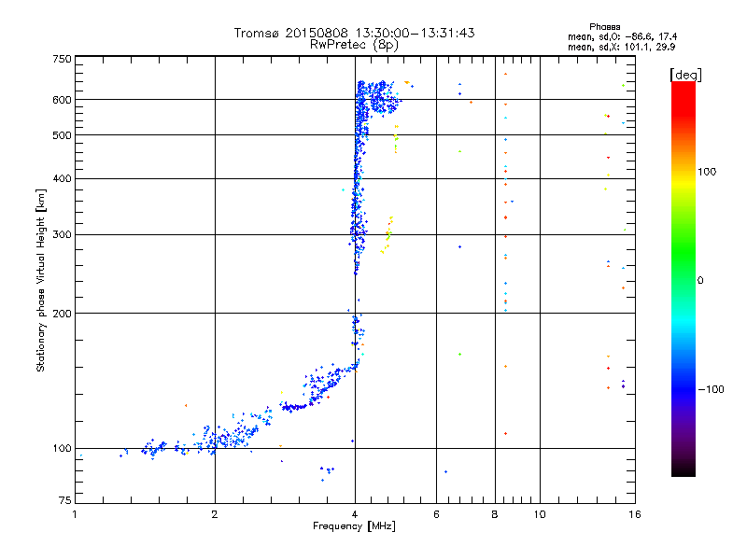Click colorbar tick label '0'
This screenshot has width=747, height=560.
coord(700,281)
